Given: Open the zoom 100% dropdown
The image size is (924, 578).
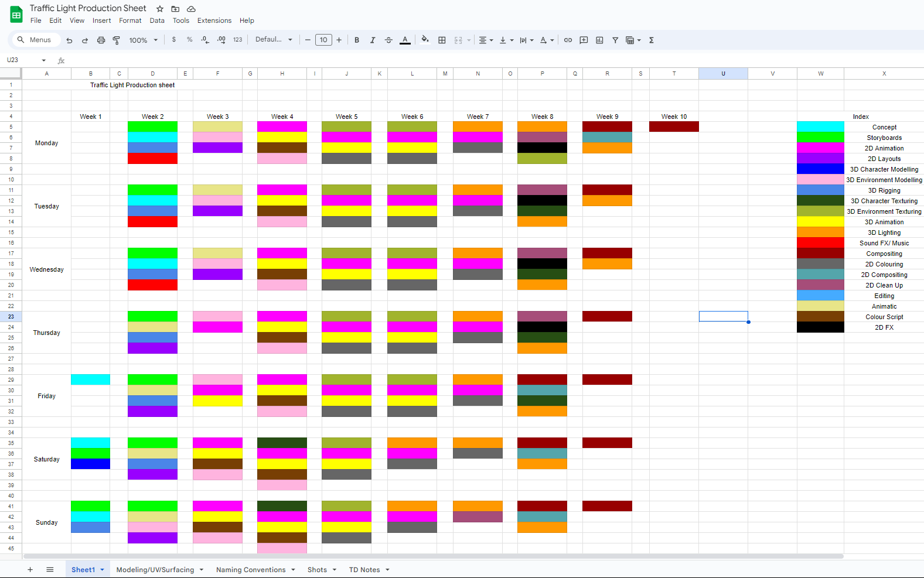Looking at the screenshot, I should 144,40.
